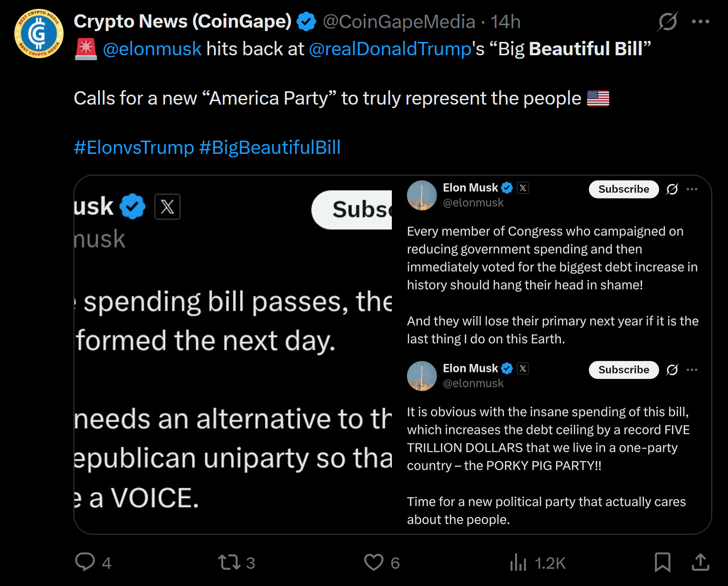Click Crypto News (CoinGape) account name
Viewport: 728px width, 586px height.
(182, 22)
